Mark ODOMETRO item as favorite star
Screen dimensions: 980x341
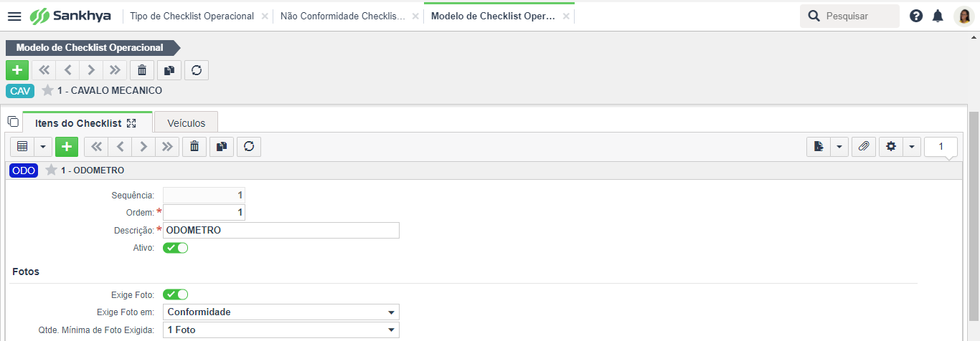pyautogui.click(x=51, y=170)
